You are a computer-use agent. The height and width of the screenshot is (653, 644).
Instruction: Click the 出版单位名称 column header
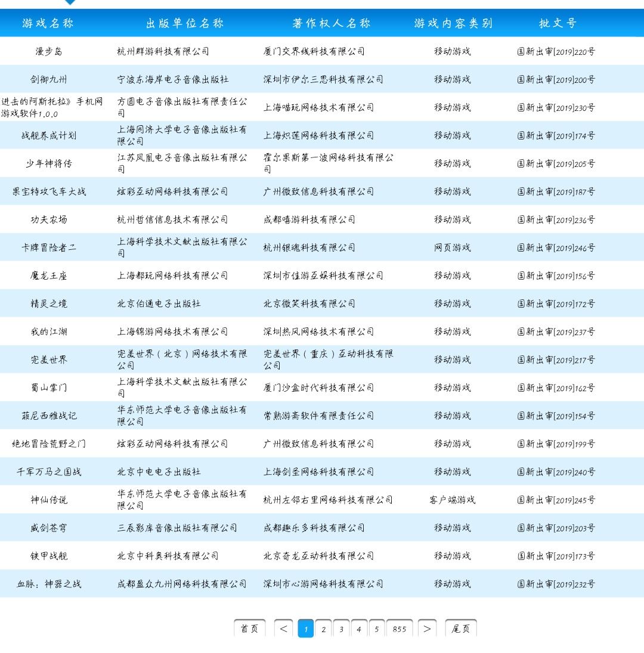[x=185, y=23]
